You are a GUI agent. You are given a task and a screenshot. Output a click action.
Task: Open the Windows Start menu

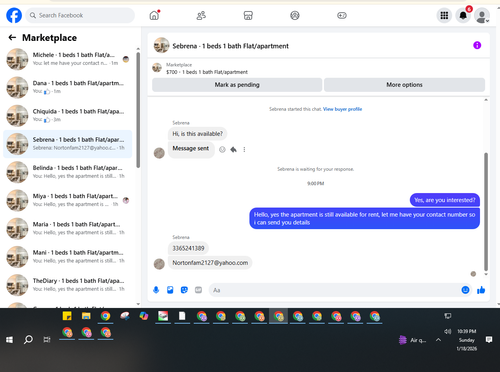click(9, 340)
